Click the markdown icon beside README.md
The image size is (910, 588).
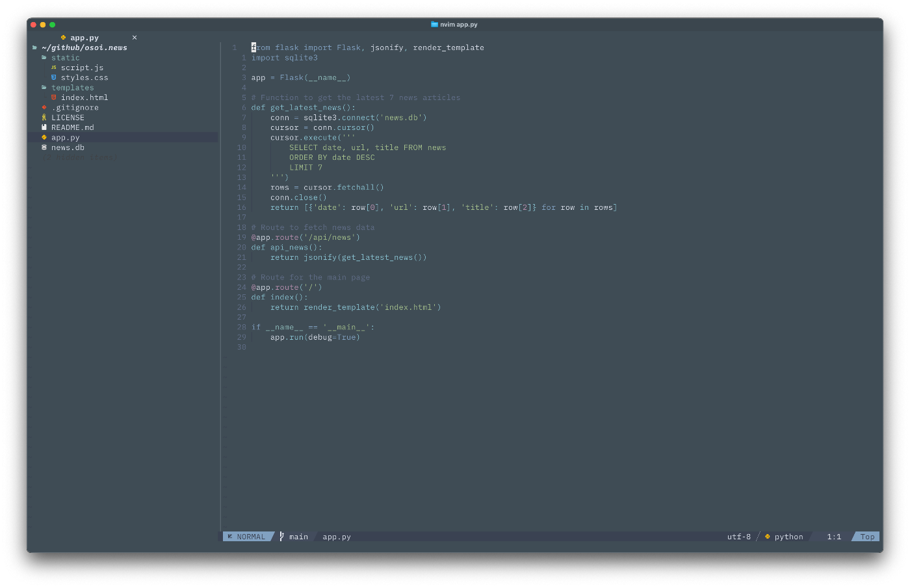[44, 127]
